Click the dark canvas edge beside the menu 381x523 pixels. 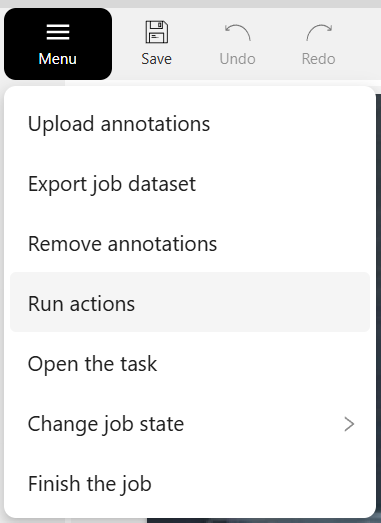(379, 300)
